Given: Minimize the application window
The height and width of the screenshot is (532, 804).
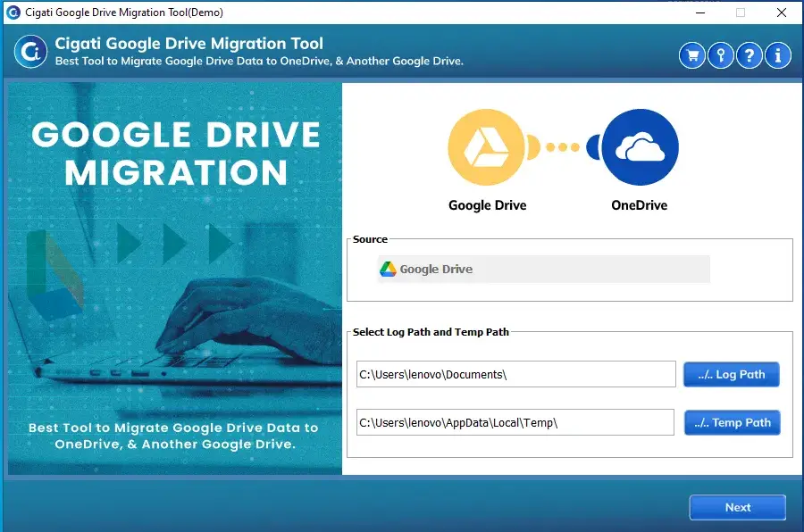Looking at the screenshot, I should pyautogui.click(x=700, y=12).
